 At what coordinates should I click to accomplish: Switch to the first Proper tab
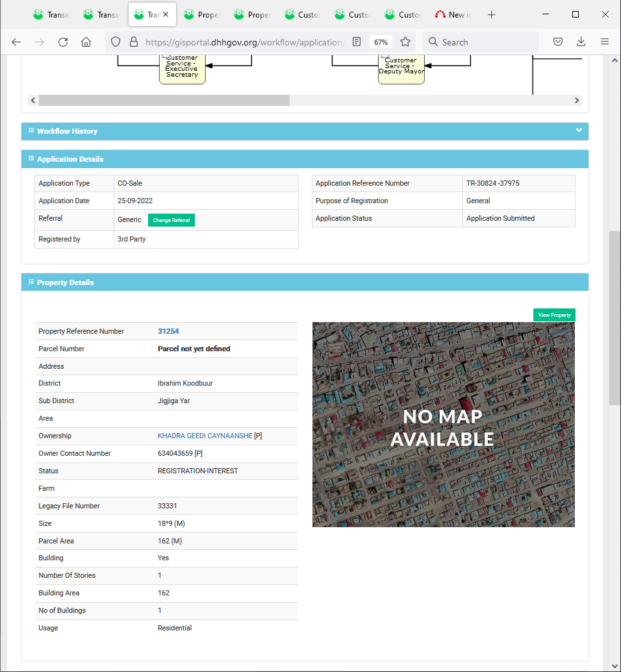(x=202, y=14)
